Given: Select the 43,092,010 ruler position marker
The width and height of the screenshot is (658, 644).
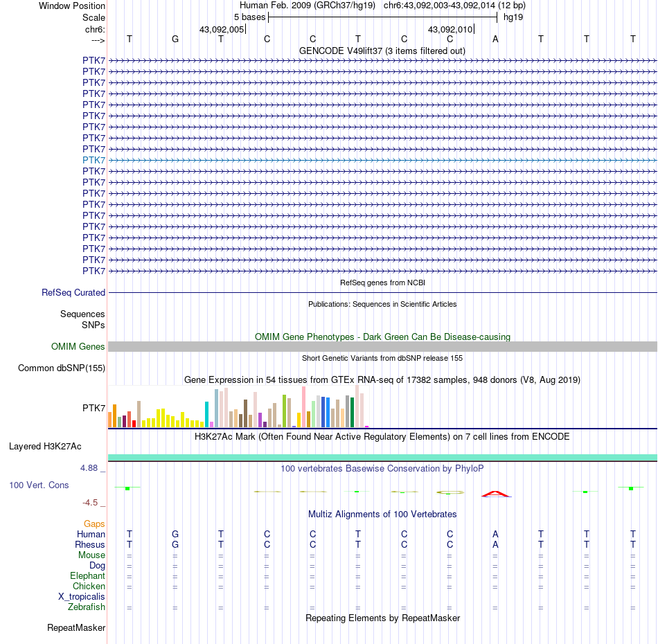Looking at the screenshot, I should 450,29.
